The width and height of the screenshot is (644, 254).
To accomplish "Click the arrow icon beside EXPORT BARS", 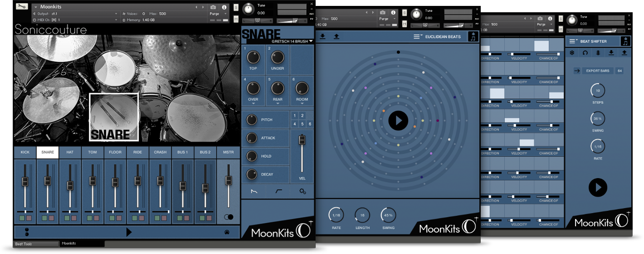I will click(x=577, y=71).
